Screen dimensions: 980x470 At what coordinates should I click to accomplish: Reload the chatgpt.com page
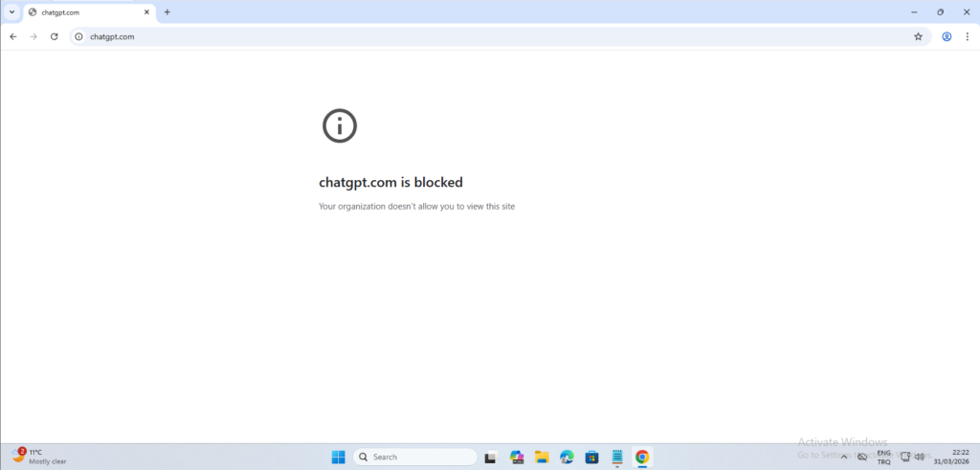(55, 36)
